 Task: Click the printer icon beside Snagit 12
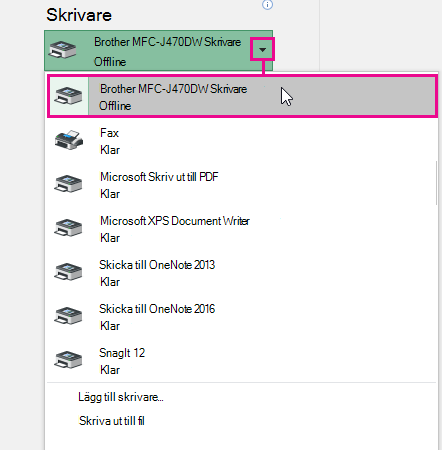click(x=68, y=360)
